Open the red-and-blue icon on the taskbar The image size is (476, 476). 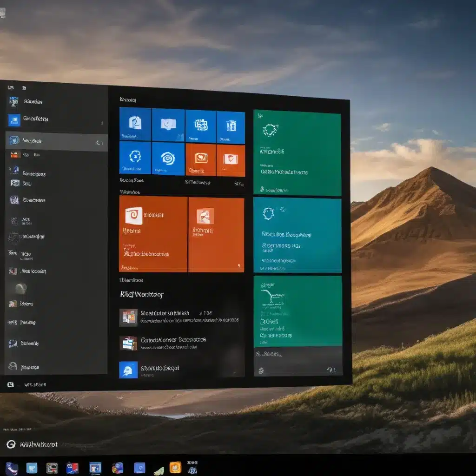(x=73, y=468)
